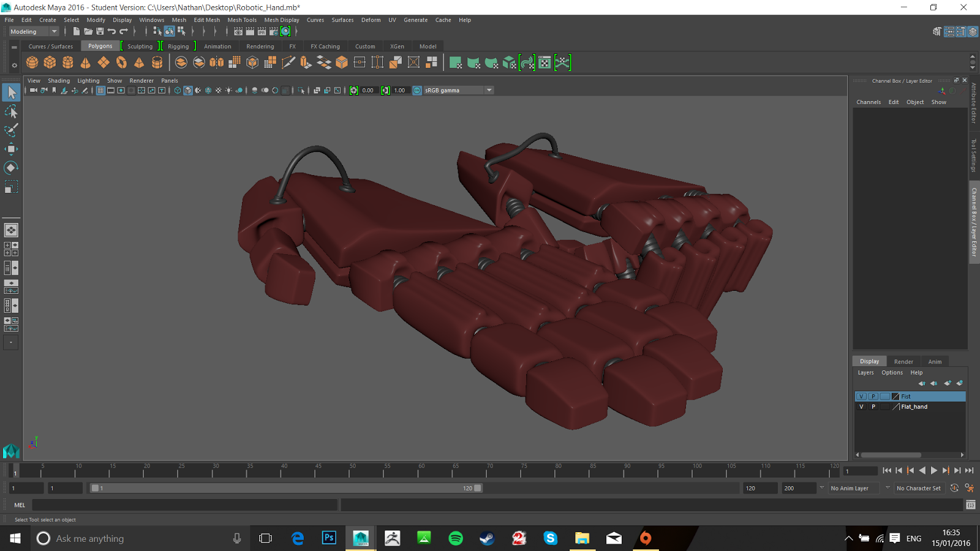
Task: Play the animation backwards
Action: pos(922,470)
